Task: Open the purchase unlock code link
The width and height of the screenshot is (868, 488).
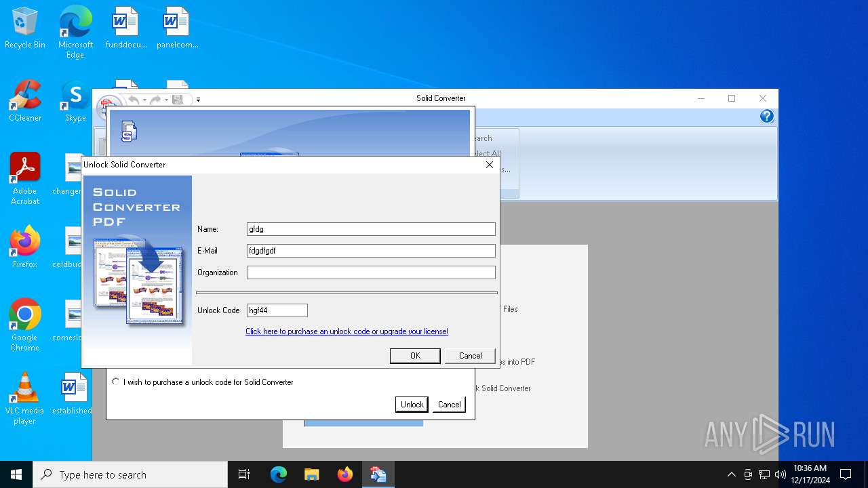Action: tap(347, 331)
